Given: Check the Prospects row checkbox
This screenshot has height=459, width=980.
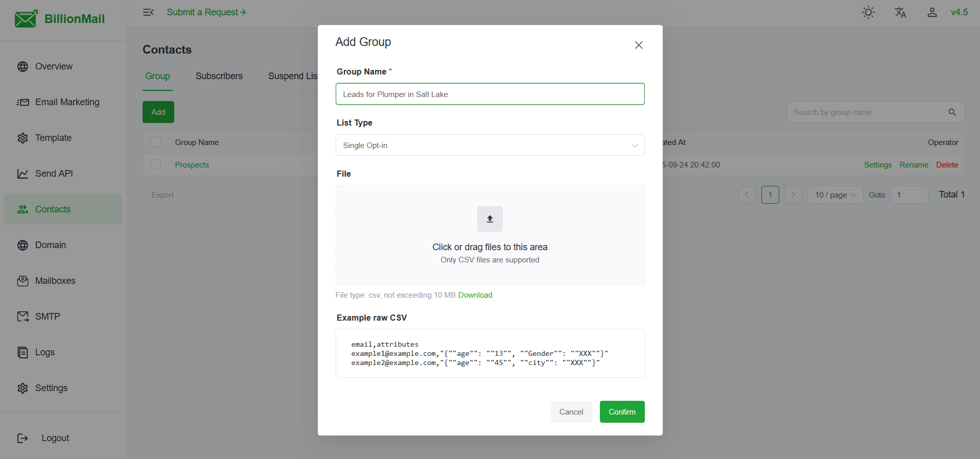Looking at the screenshot, I should (x=156, y=164).
